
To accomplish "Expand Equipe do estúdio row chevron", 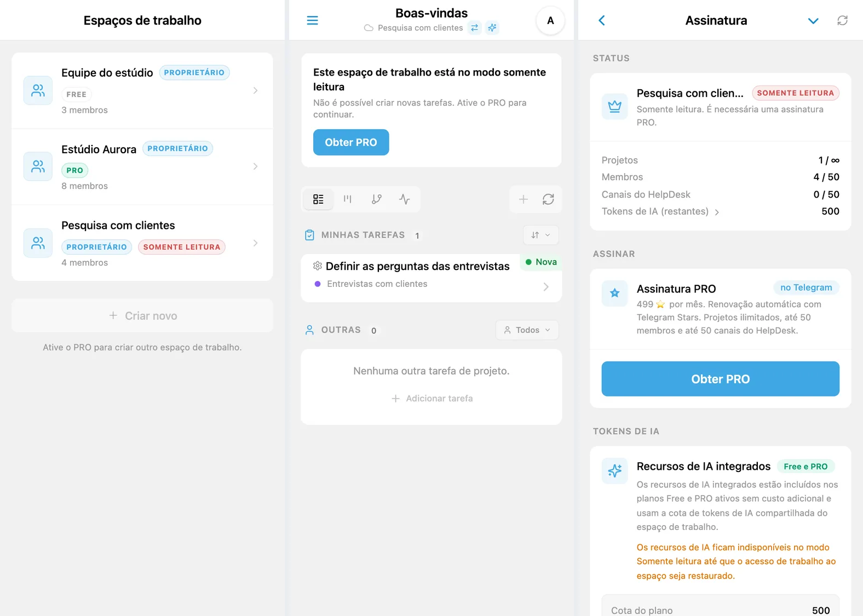I will [x=255, y=90].
